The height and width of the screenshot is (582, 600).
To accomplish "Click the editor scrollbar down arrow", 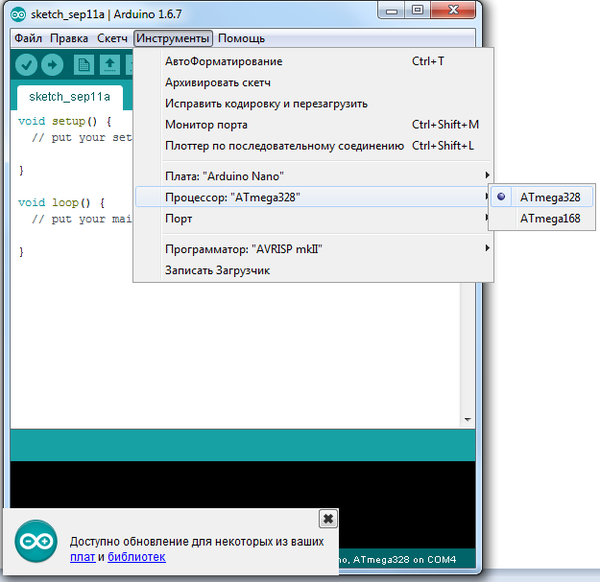I will [466, 421].
